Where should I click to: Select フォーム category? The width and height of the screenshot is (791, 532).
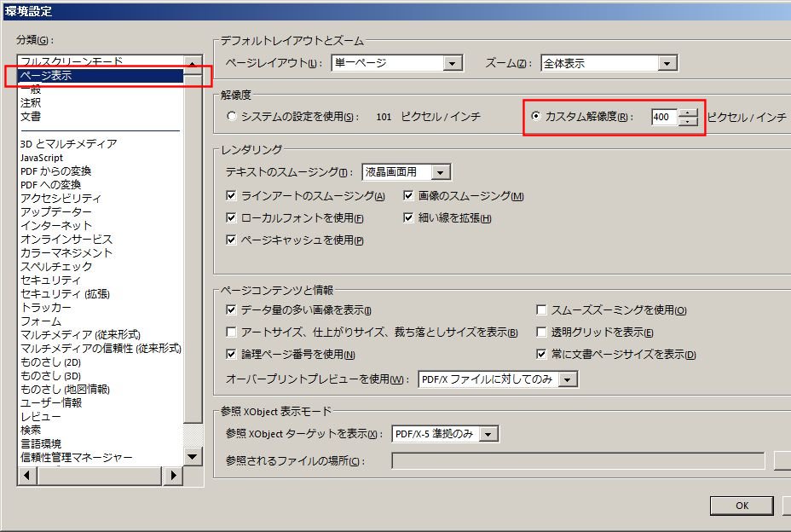click(x=41, y=321)
